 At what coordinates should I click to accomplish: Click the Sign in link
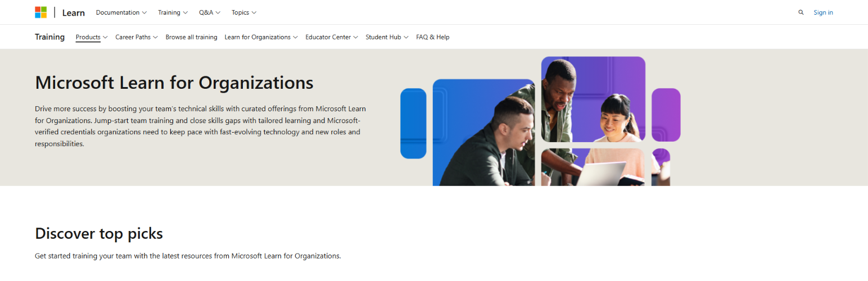tap(823, 12)
